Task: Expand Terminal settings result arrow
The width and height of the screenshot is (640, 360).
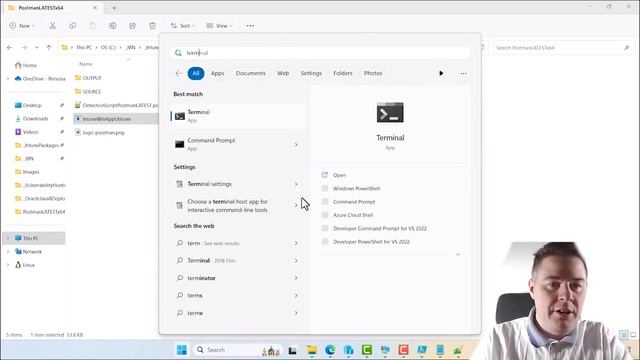Action: [296, 184]
